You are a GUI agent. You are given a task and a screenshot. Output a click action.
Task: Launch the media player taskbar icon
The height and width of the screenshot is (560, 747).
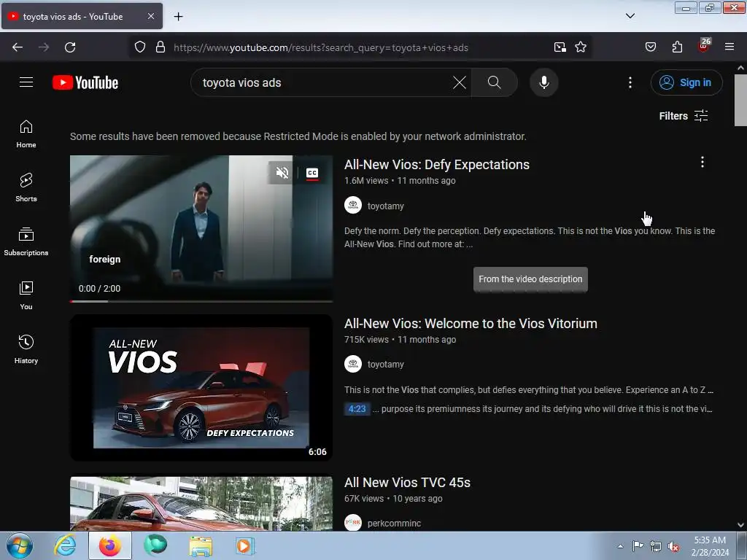click(245, 545)
